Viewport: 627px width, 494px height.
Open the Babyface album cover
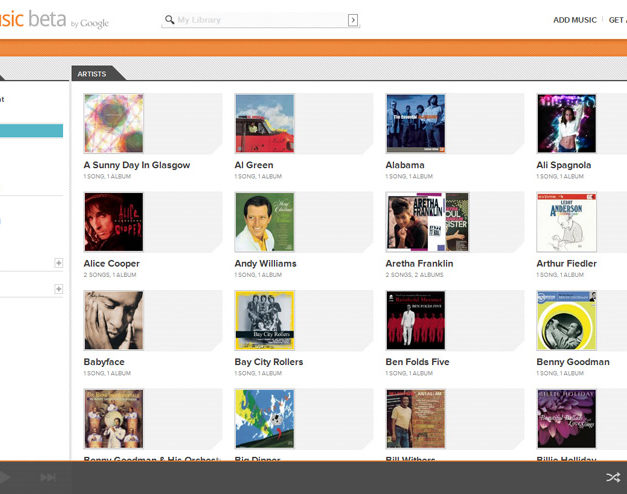pyautogui.click(x=114, y=320)
